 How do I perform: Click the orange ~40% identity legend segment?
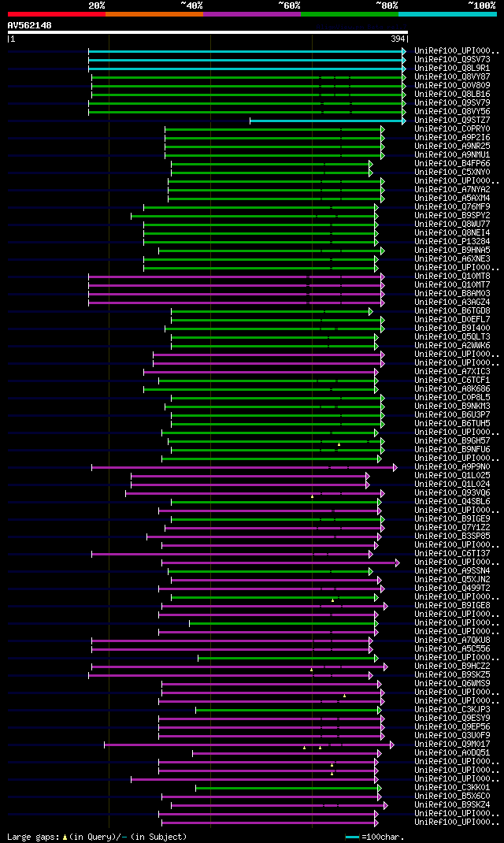coord(154,14)
